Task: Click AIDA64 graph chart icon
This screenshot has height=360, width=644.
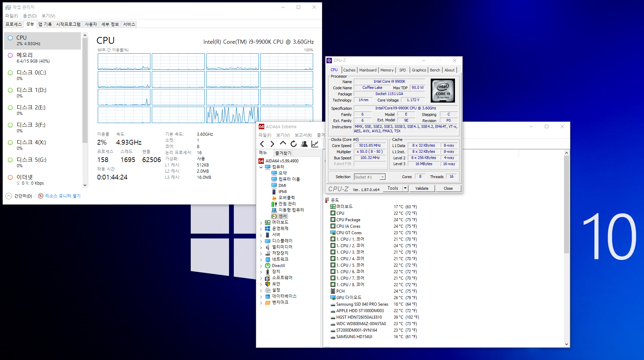Action: pos(315,144)
